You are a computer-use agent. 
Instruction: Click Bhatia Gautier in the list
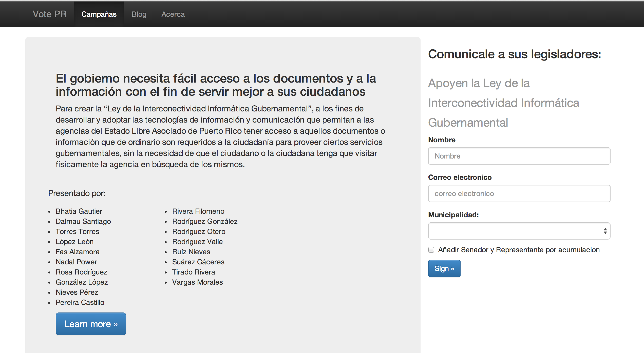click(79, 211)
